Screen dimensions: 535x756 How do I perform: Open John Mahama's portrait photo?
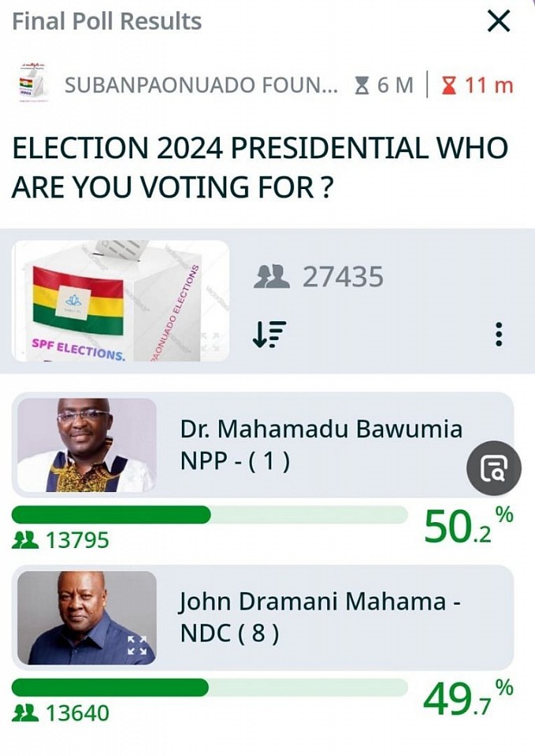tap(87, 617)
